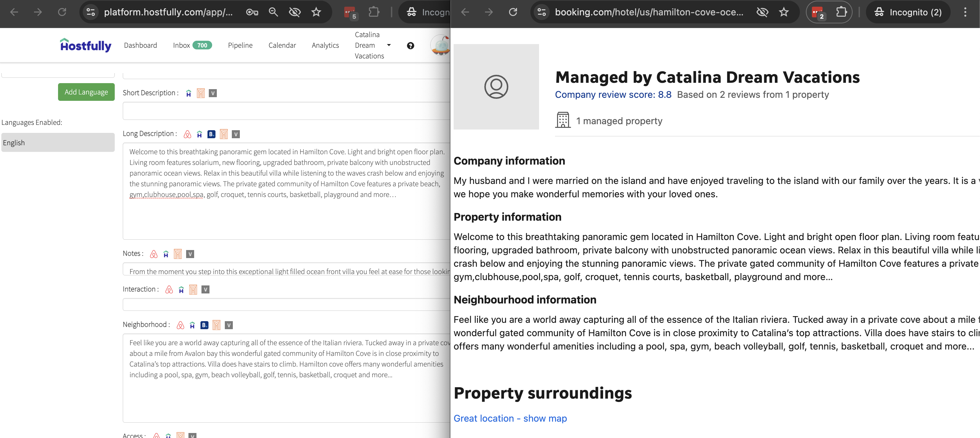Click the Incognito (2) indicator in Booking.com window
This screenshot has height=438, width=980.
[909, 12]
